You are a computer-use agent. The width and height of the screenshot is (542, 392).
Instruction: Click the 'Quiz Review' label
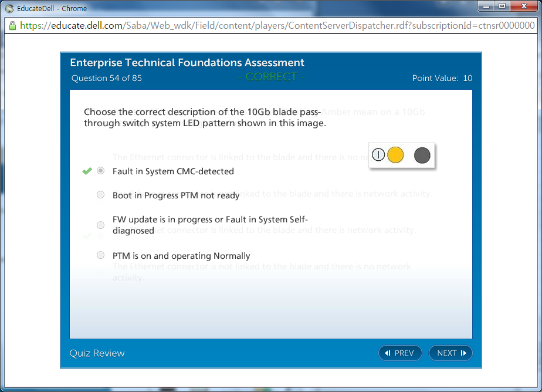point(97,353)
